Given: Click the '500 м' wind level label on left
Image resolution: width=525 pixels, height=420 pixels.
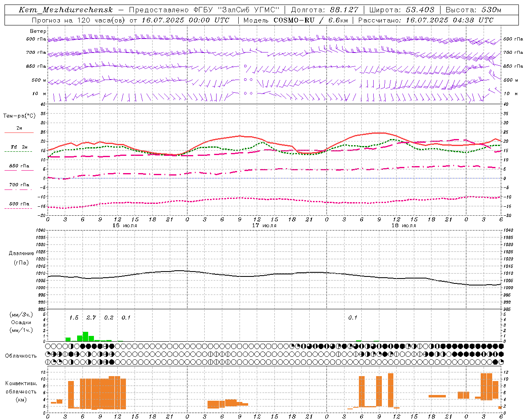Looking at the screenshot, I should (x=39, y=80).
